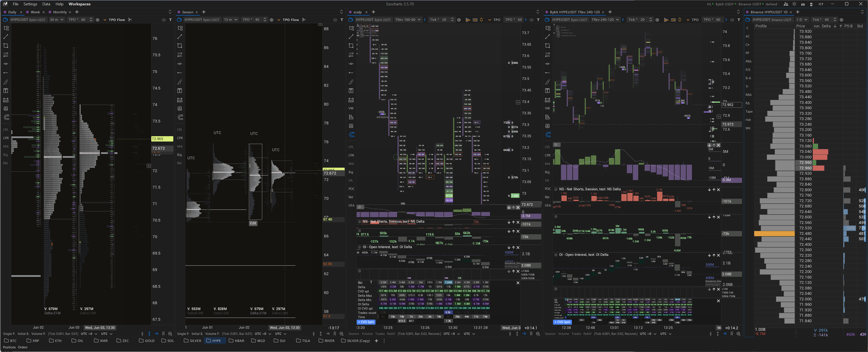
Task: Open symbol folder icon in Daily panel
Action: pos(6,19)
